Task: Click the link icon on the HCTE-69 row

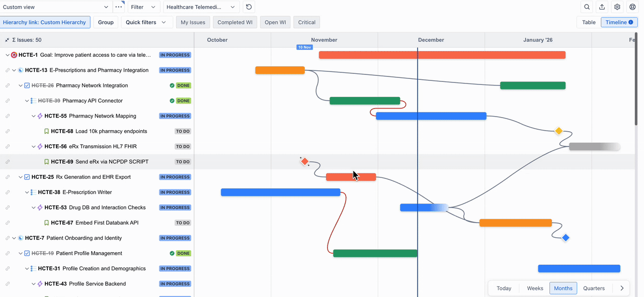Action: (7, 161)
